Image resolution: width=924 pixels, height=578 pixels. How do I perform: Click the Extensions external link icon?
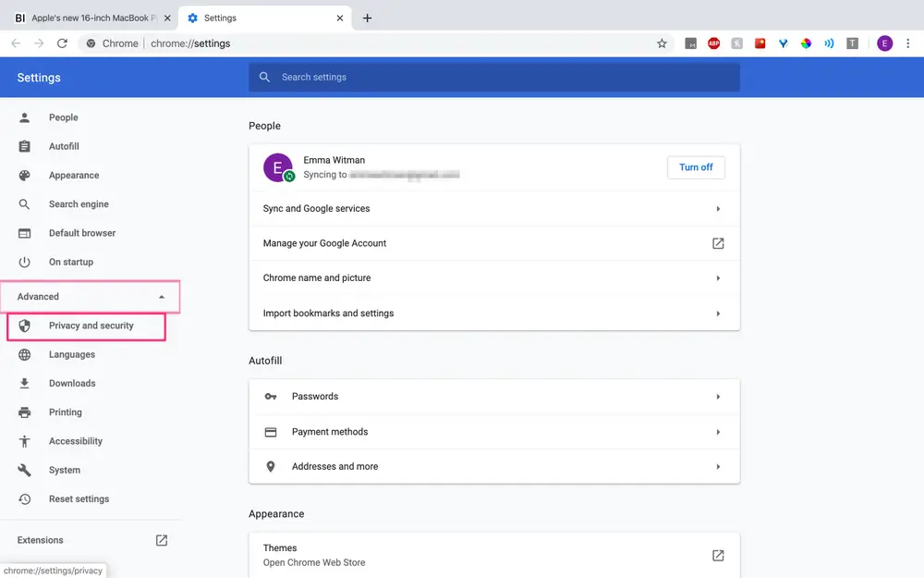tap(162, 540)
